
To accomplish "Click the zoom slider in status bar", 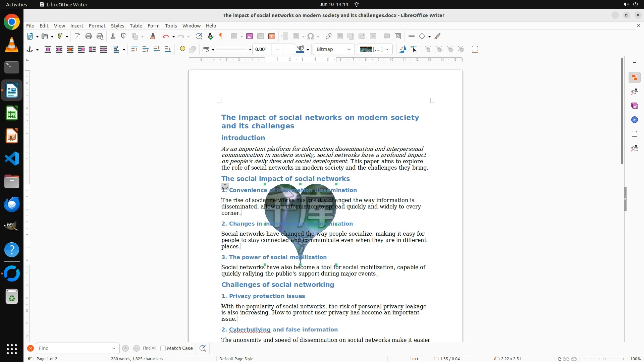I will click(x=604, y=359).
